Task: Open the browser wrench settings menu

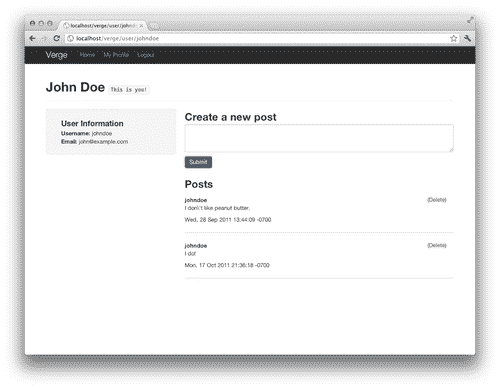Action: coord(467,38)
